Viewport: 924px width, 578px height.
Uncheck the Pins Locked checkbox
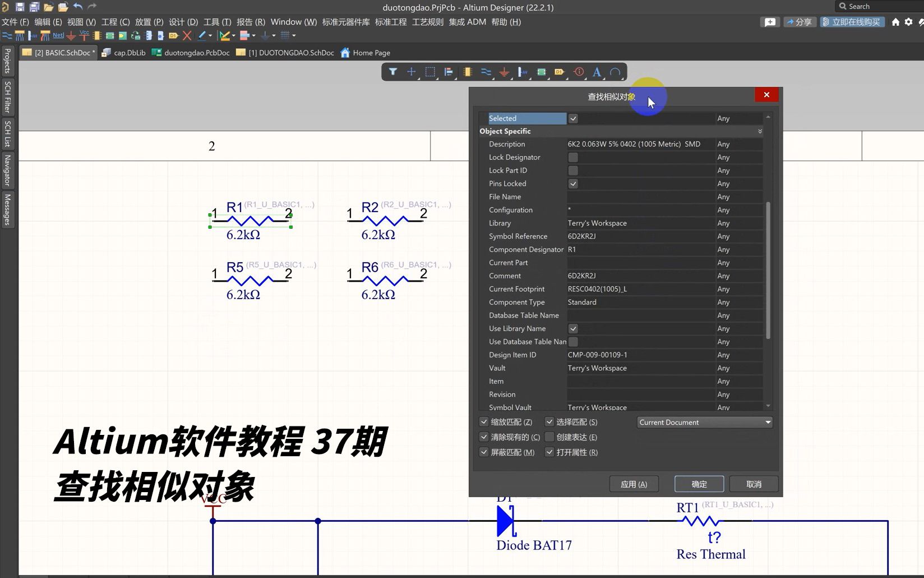pos(573,184)
